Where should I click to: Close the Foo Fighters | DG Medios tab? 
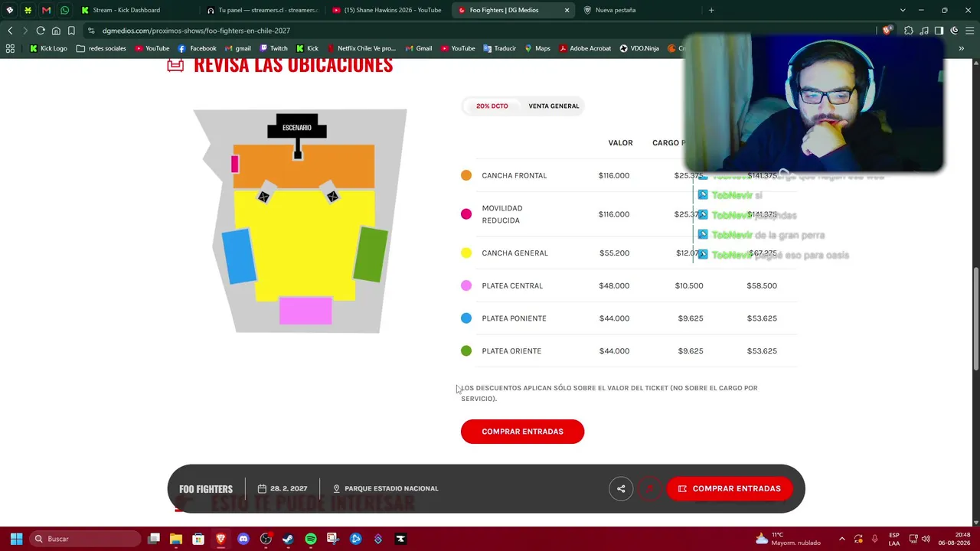click(x=567, y=10)
